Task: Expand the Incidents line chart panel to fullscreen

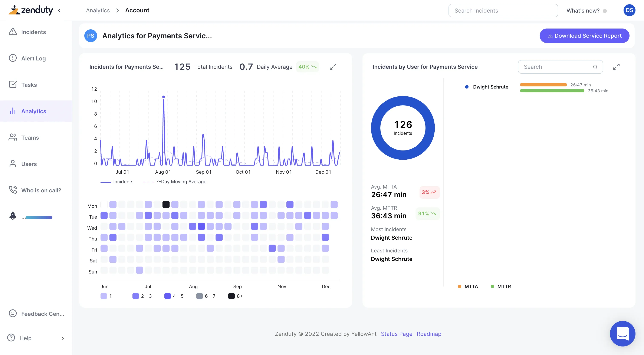Action: pos(333,67)
